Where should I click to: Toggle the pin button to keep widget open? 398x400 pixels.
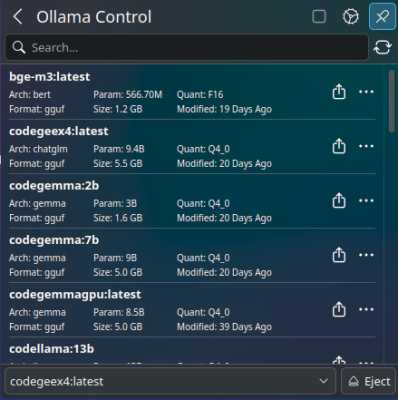(x=382, y=16)
